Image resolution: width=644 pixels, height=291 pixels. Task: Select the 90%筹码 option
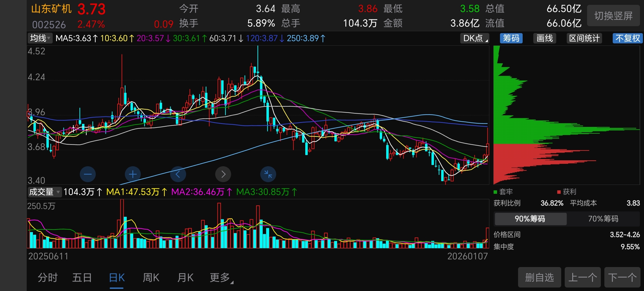(530, 219)
